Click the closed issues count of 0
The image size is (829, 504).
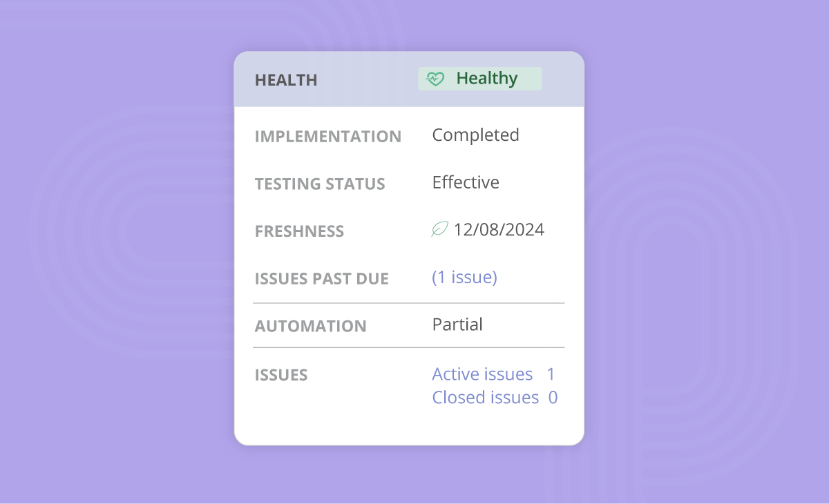[553, 398]
